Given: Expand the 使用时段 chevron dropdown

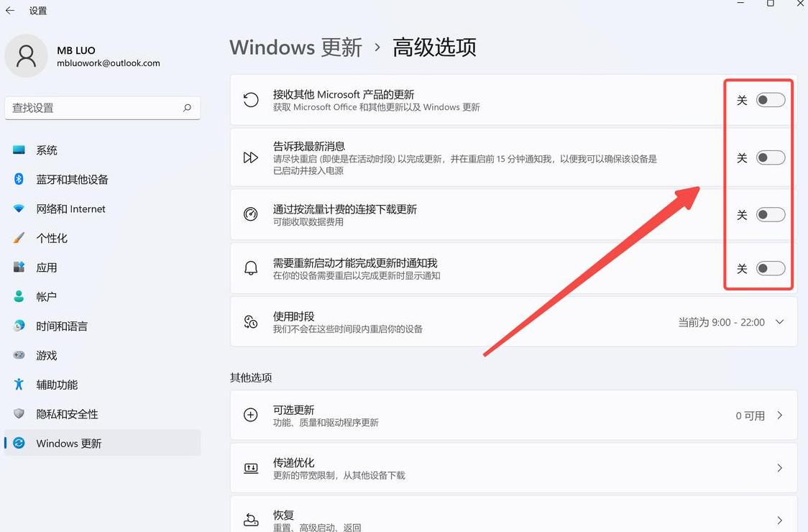Looking at the screenshot, I should tap(780, 321).
